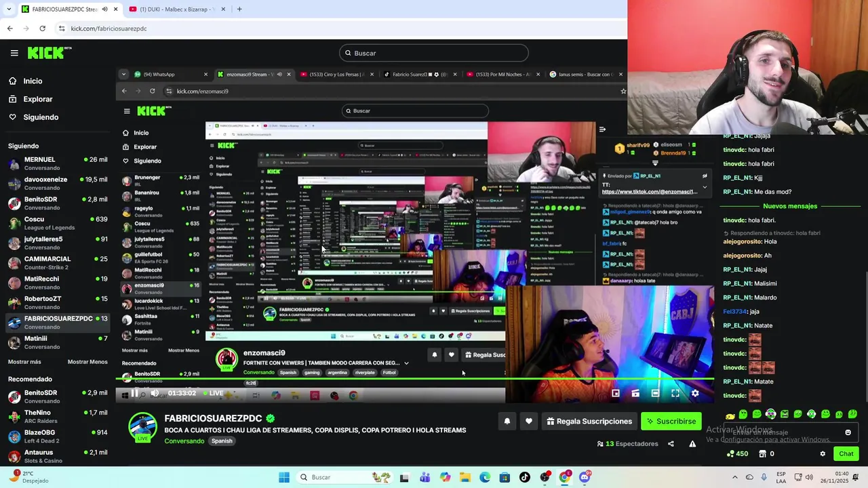Screen dimensions: 868x488
Task: Click the green Suscribirse button
Action: coord(671,422)
